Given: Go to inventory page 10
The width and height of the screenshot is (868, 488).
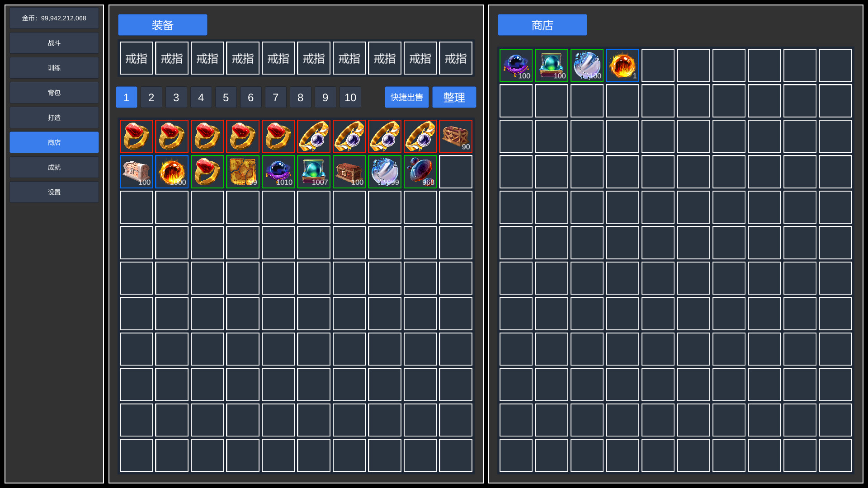Looking at the screenshot, I should pyautogui.click(x=350, y=97).
